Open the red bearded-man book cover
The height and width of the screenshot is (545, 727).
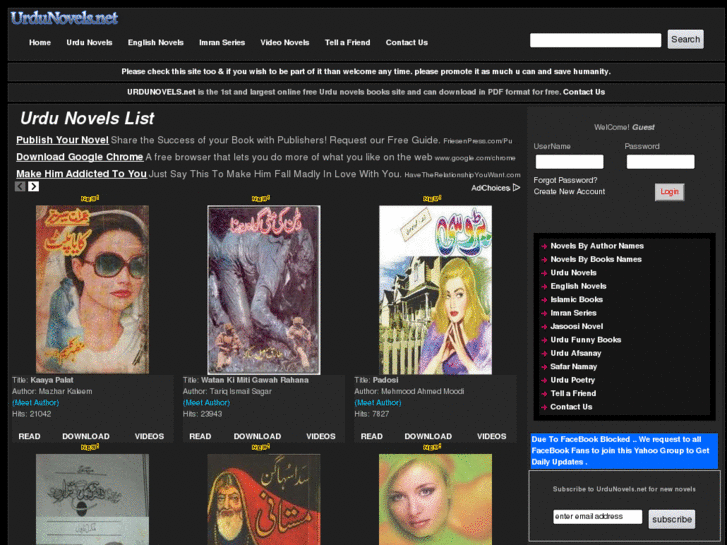click(x=264, y=499)
